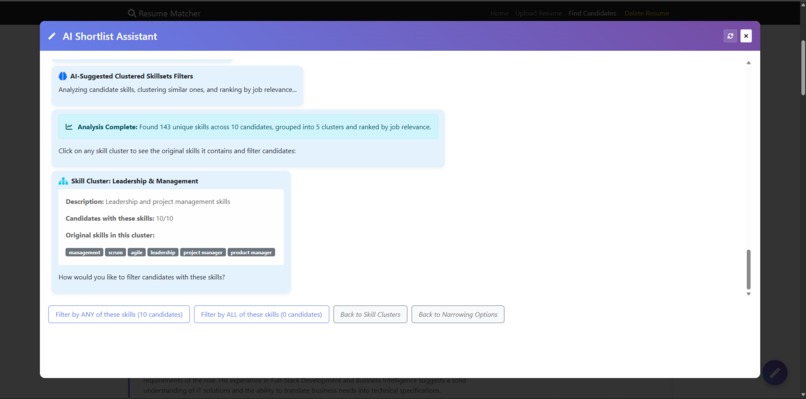Open Find Candidates in background navbar
Image resolution: width=806 pixels, height=399 pixels.
pyautogui.click(x=592, y=13)
